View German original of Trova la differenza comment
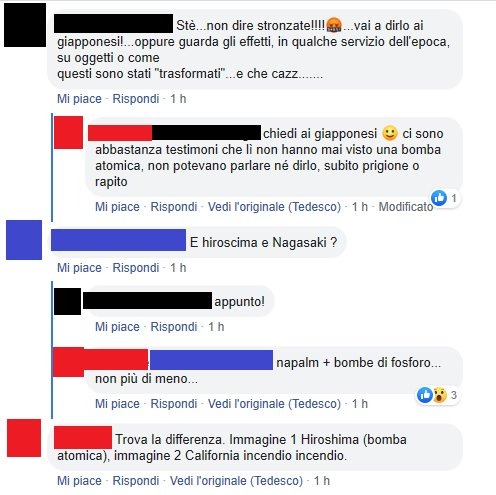 (236, 481)
